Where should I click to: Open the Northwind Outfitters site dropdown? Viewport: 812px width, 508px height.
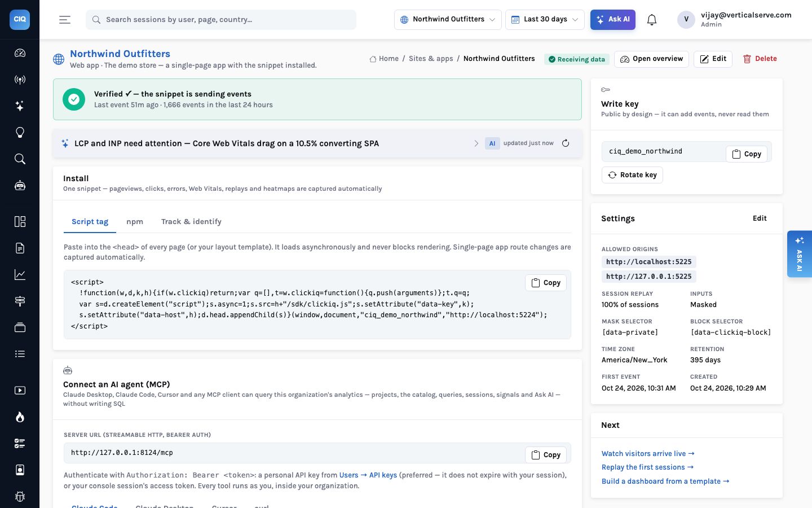(x=448, y=19)
